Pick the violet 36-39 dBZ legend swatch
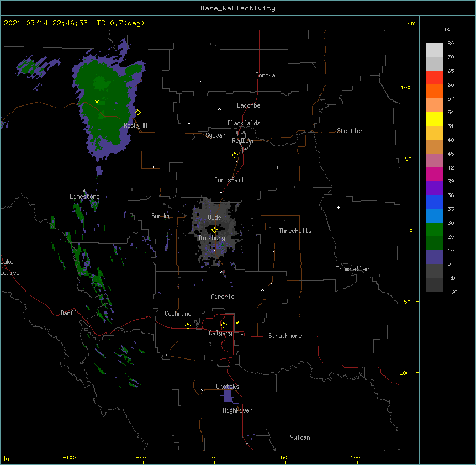 click(434, 188)
